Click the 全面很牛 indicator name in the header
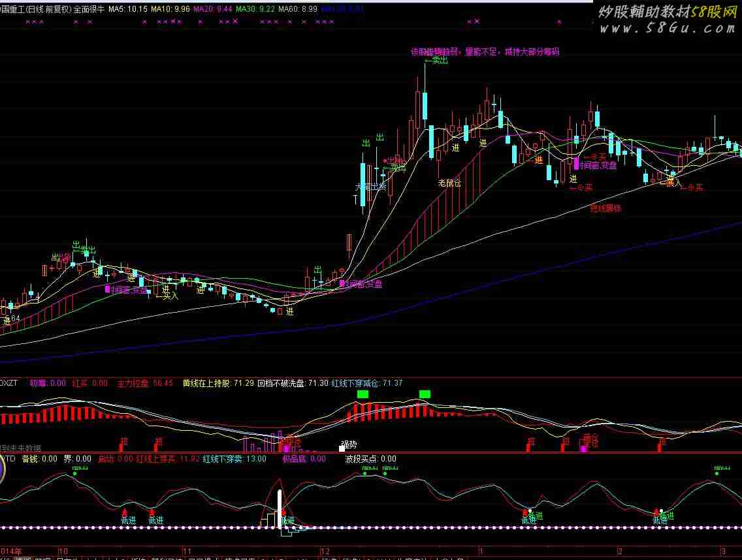The height and width of the screenshot is (560, 742). pyautogui.click(x=88, y=9)
